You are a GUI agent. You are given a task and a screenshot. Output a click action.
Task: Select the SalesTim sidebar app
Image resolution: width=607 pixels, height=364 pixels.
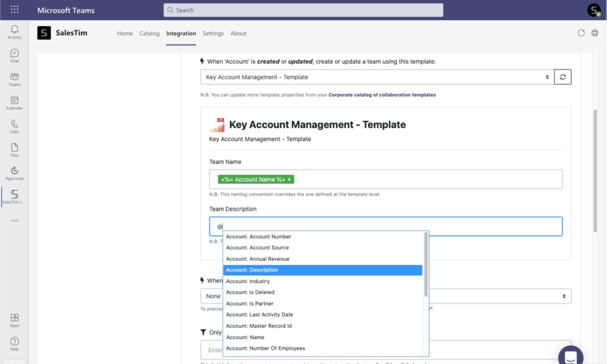14,197
